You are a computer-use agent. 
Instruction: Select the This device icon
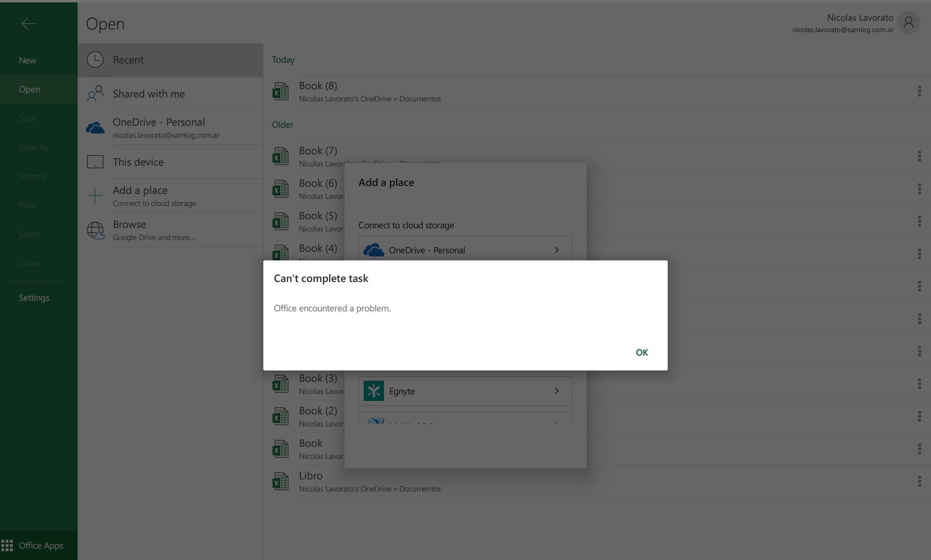pos(95,161)
